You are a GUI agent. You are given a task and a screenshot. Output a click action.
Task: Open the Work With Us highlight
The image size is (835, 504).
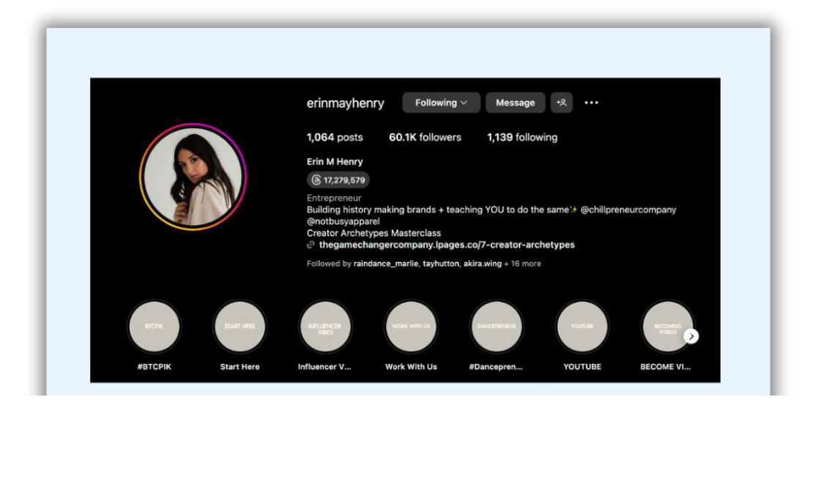[411, 327]
